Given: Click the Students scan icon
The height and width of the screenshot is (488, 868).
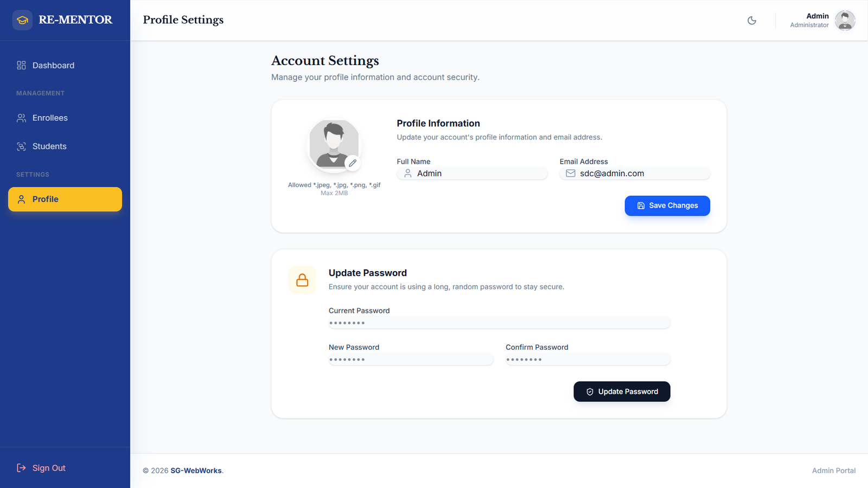Looking at the screenshot, I should pos(21,146).
